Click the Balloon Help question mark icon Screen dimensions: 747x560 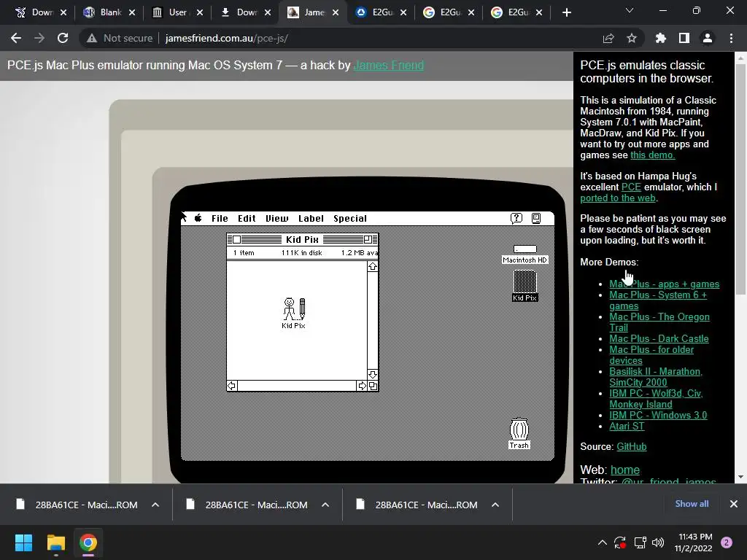tap(516, 218)
